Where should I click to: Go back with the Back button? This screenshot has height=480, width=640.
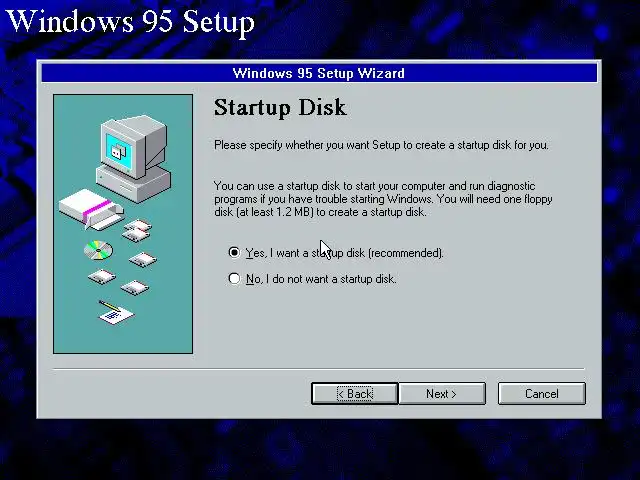[354, 393]
